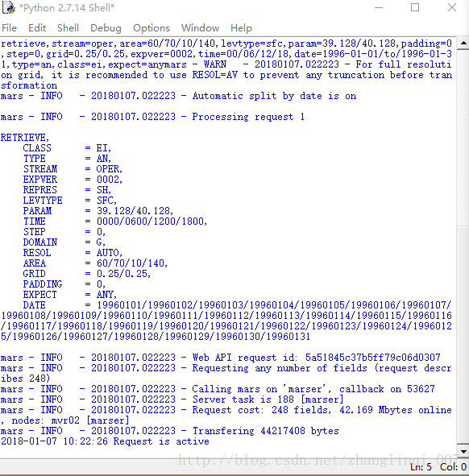The height and width of the screenshot is (476, 469).
Task: Click the 'RETRIEVE,' line
Action: [x=25, y=138]
